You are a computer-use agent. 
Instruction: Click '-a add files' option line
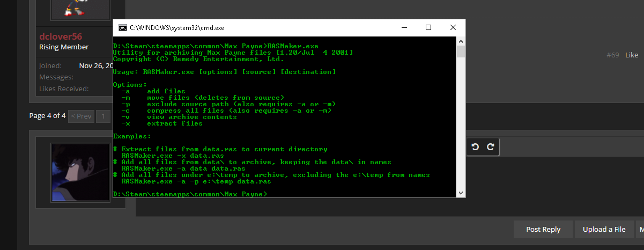(153, 91)
